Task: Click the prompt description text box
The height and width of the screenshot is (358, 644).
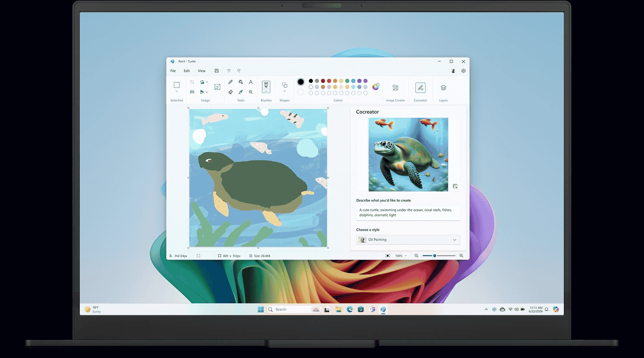Action: pos(408,213)
